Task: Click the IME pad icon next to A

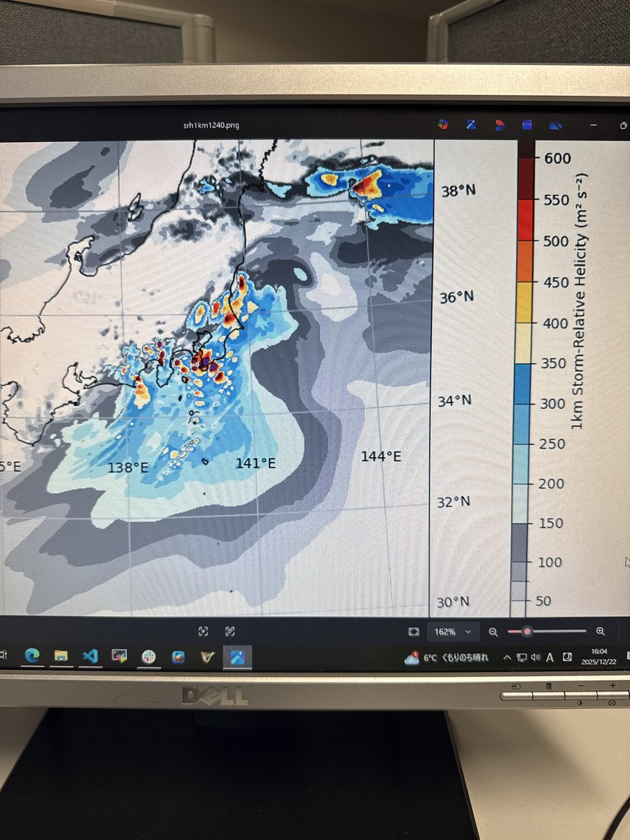Action: point(567,657)
